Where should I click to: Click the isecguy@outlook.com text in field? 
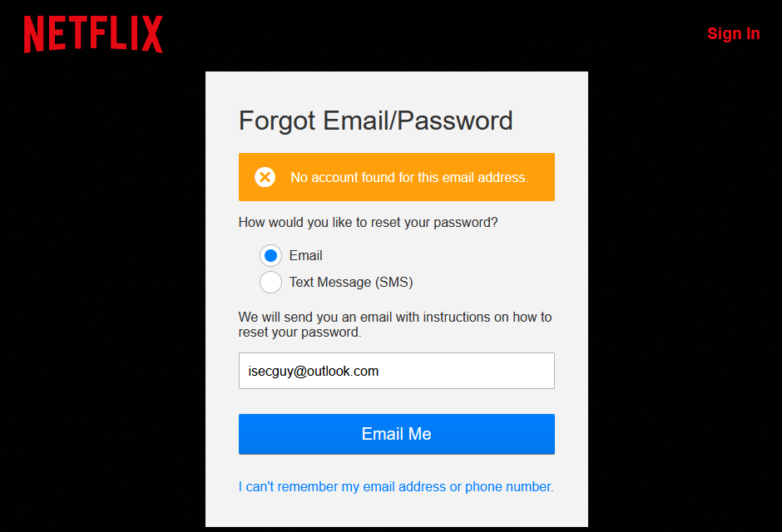coord(313,371)
